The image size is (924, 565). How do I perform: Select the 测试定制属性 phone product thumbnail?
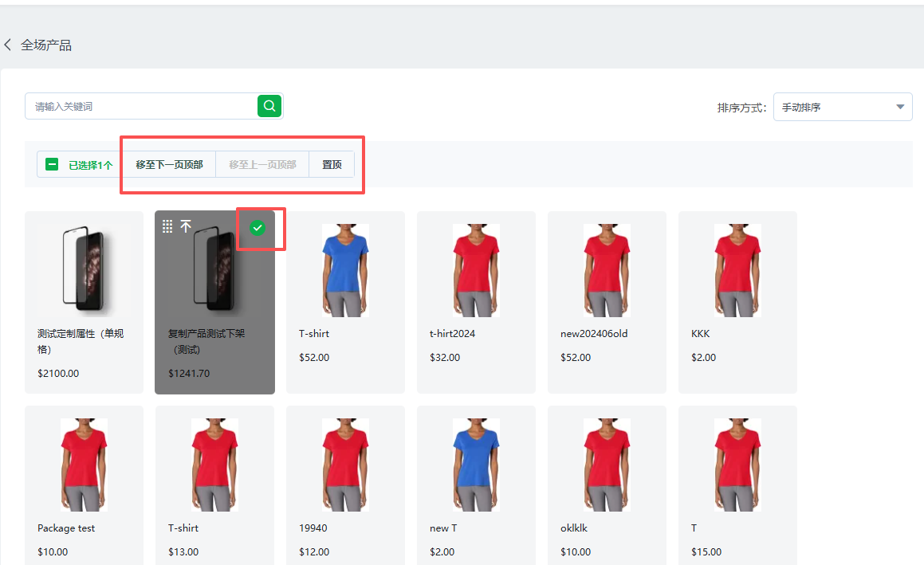pyautogui.click(x=84, y=267)
